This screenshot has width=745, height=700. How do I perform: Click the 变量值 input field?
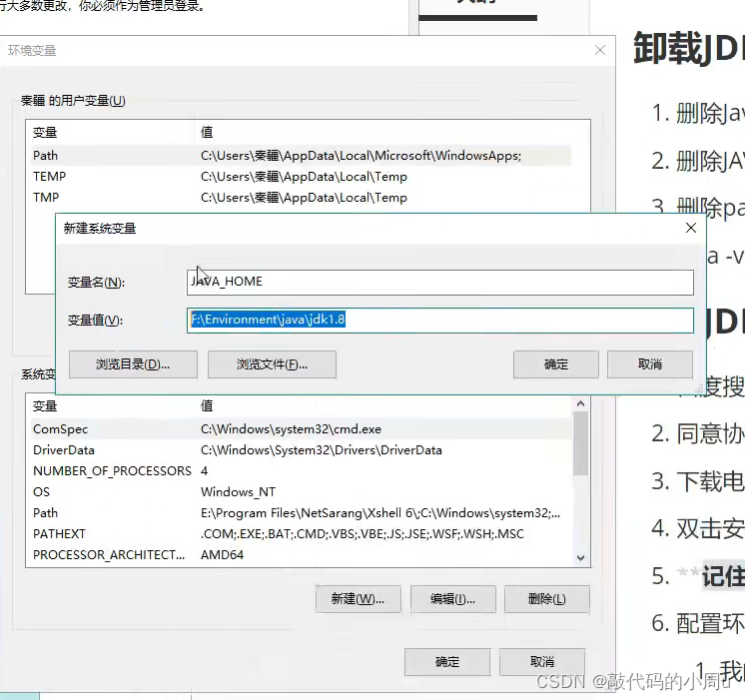point(440,321)
